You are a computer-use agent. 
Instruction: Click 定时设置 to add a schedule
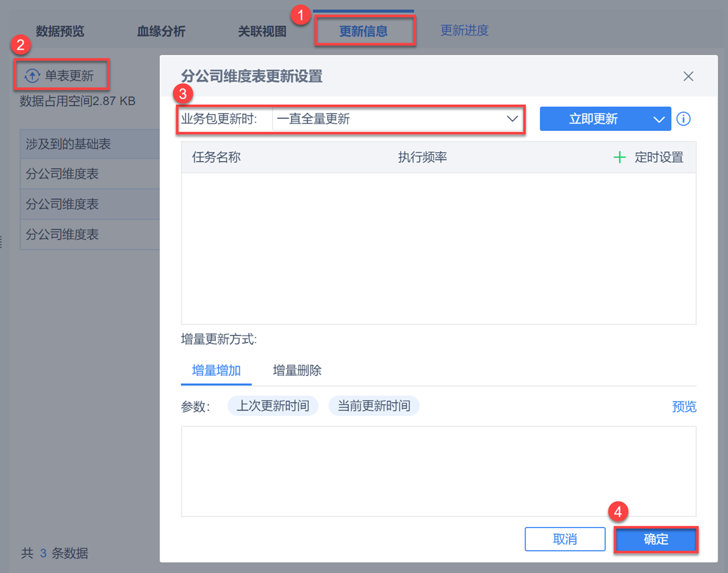pyautogui.click(x=659, y=158)
